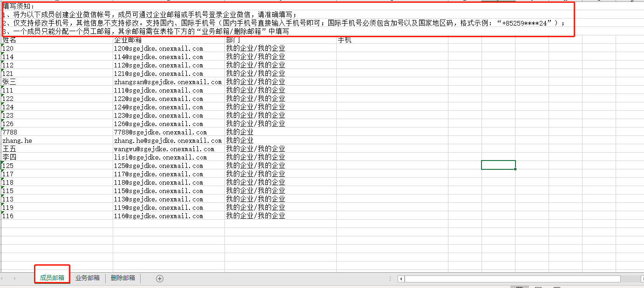Switch to the 成员邮箱 sheet tab

click(52, 278)
